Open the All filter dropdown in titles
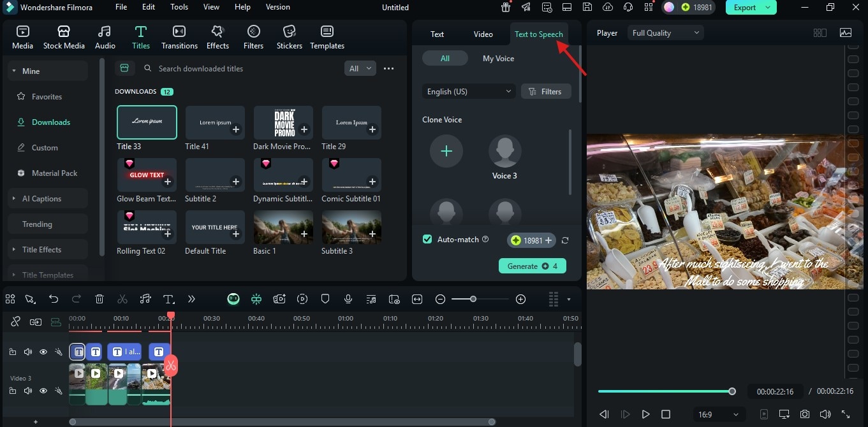Image resolution: width=868 pixels, height=427 pixels. (360, 68)
